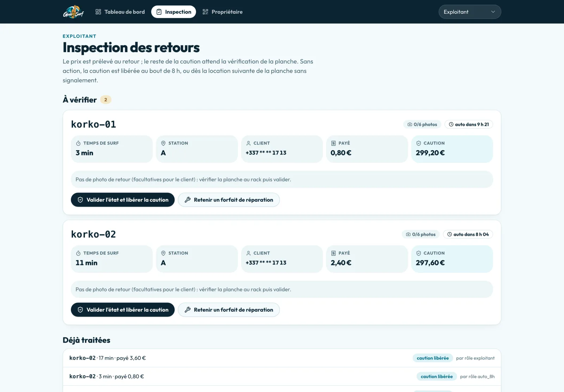Image resolution: width=564 pixels, height=392 pixels.
Task: Click the auto dans 8 h 04 badge
Action: pyautogui.click(x=468, y=234)
